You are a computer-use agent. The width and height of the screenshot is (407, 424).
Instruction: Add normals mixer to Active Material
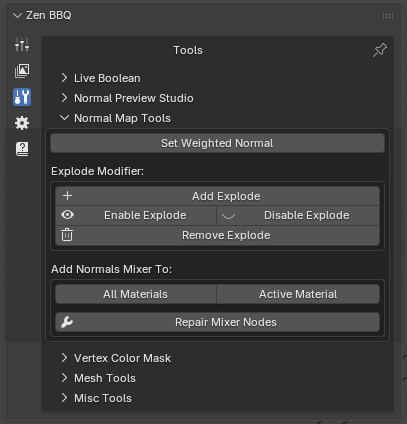298,294
